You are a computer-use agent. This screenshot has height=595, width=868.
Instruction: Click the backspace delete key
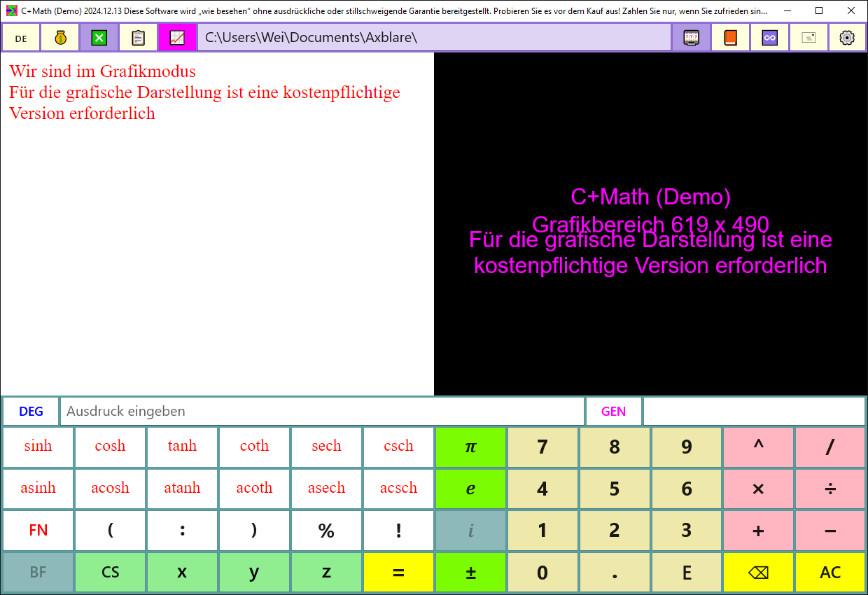758,573
